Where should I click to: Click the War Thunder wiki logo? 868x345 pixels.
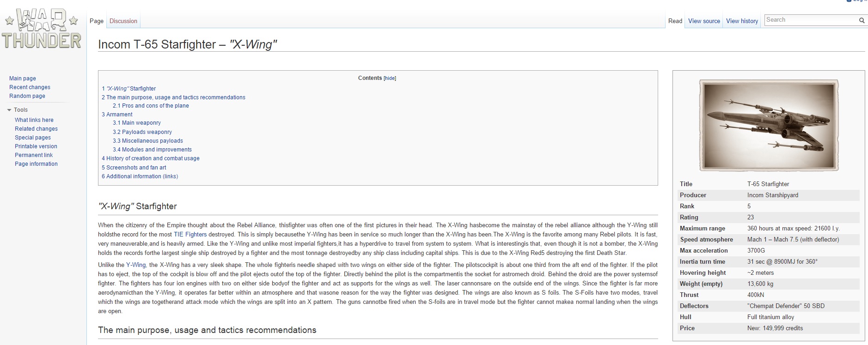tap(41, 29)
